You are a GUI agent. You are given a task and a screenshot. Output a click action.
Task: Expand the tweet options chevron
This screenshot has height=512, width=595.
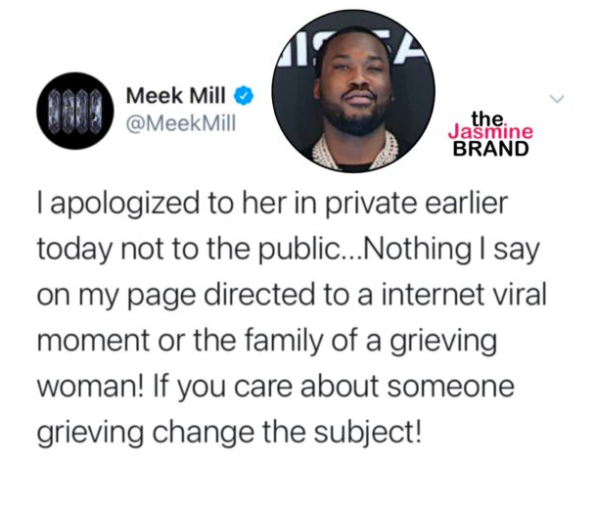click(x=557, y=99)
